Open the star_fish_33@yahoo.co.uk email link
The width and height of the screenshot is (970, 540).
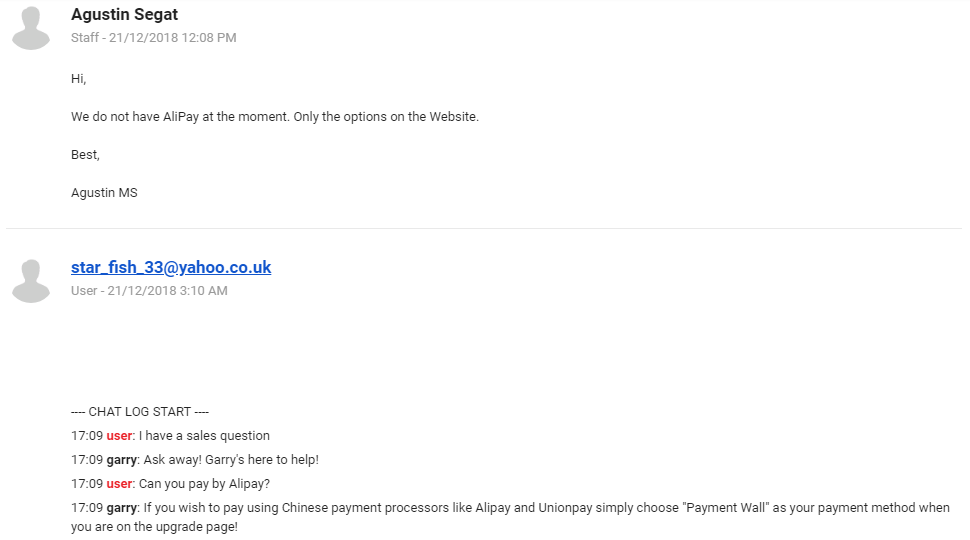click(x=171, y=267)
